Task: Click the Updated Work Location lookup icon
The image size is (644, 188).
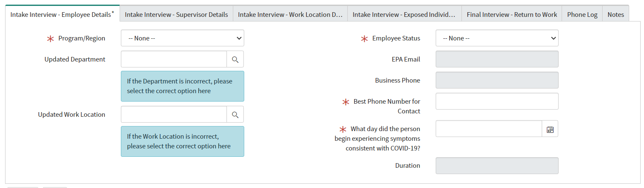Action: tap(235, 114)
